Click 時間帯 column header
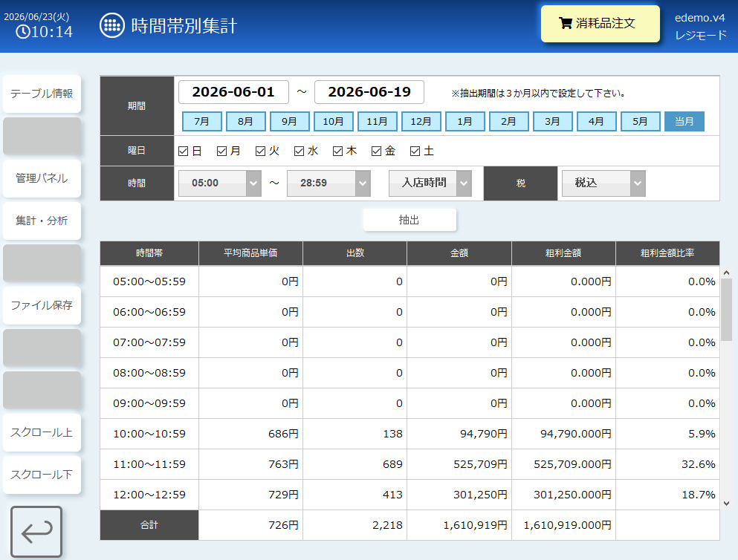The image size is (738, 560). (x=149, y=253)
